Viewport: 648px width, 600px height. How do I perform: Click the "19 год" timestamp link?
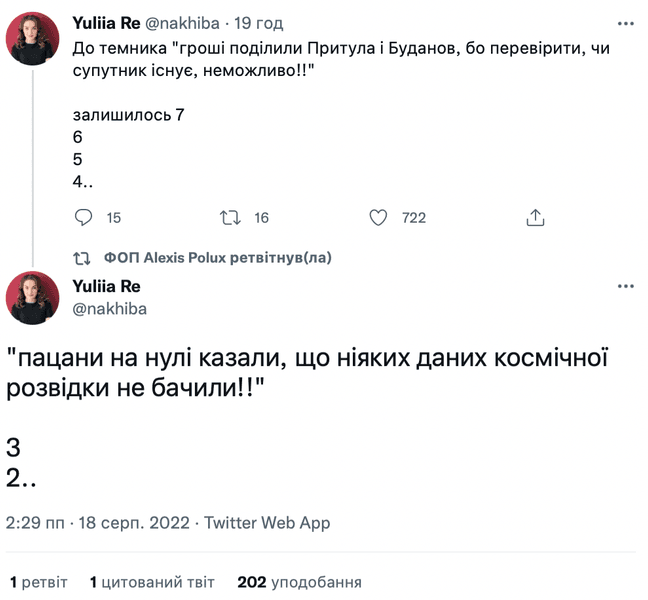[258, 23]
